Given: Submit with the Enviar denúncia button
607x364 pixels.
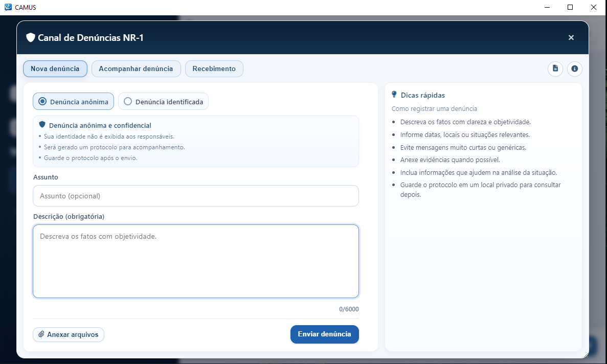Looking at the screenshot, I should [x=324, y=334].
